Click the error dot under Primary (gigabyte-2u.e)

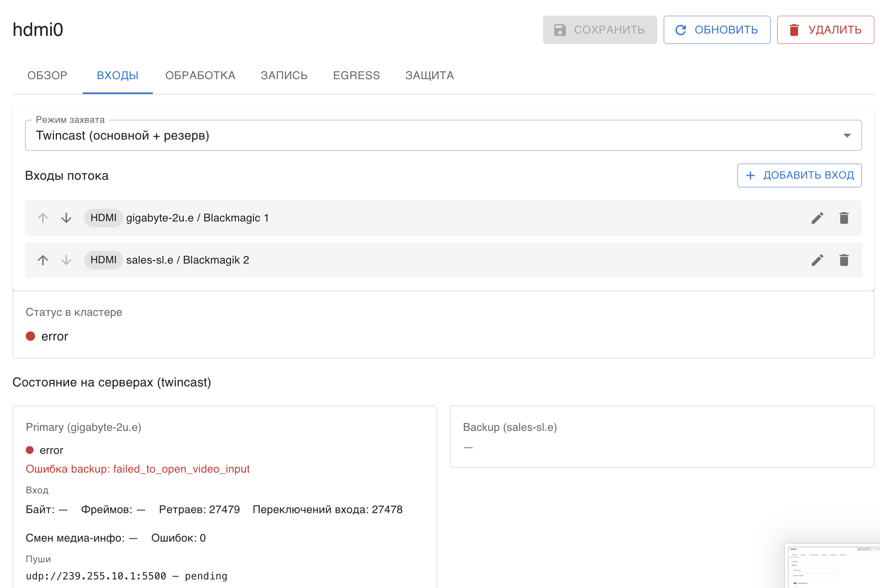click(x=30, y=450)
